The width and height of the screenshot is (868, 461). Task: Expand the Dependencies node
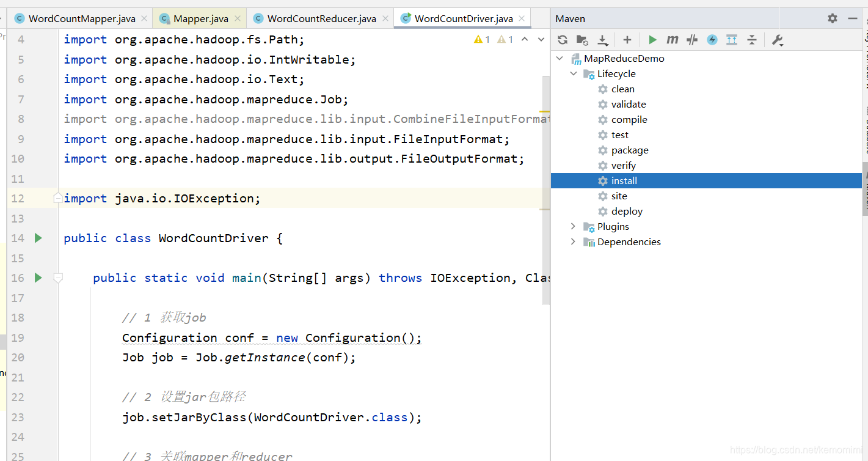(573, 242)
